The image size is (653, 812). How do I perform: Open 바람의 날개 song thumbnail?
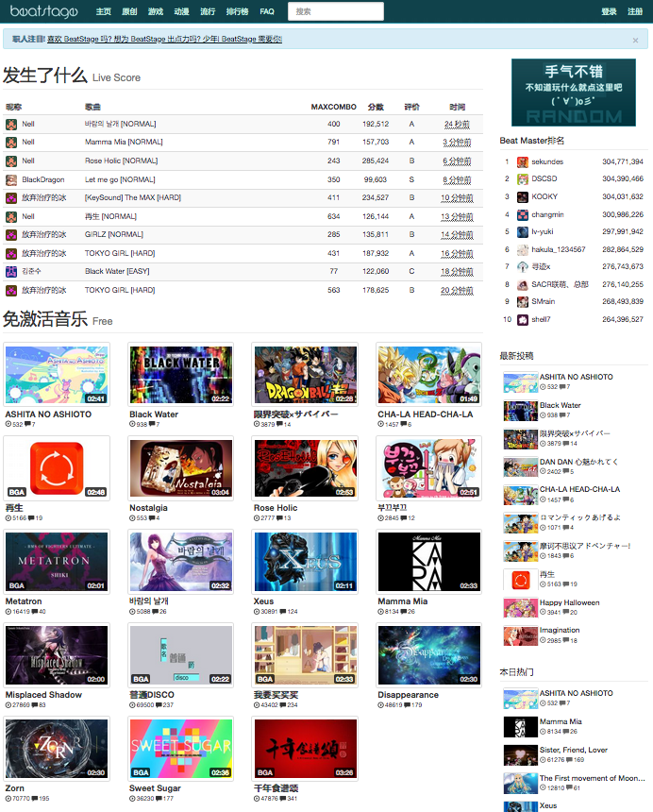(x=180, y=562)
